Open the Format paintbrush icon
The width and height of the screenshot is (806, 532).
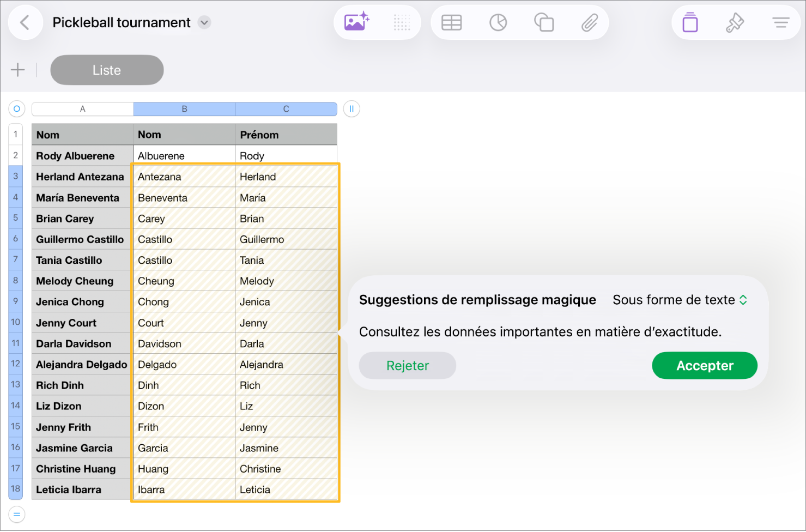pyautogui.click(x=735, y=22)
